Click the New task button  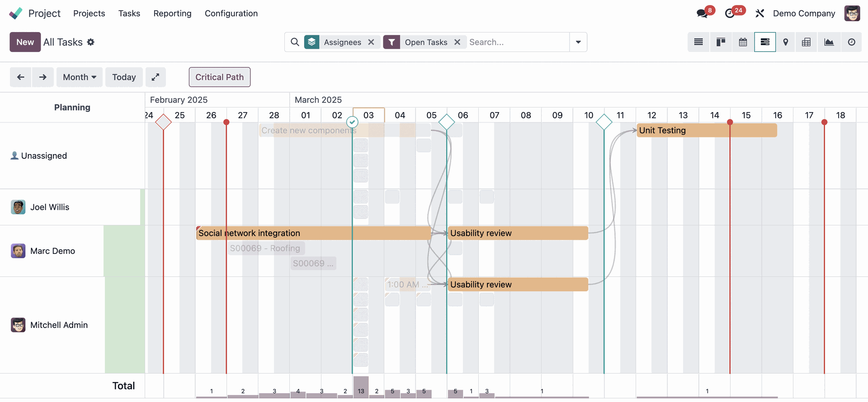click(25, 42)
